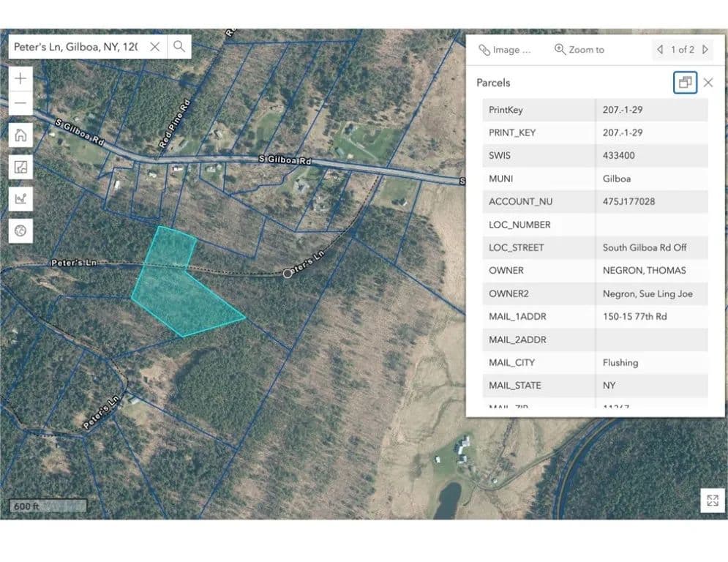The height and width of the screenshot is (562, 728).
Task: Click the Image link action
Action: tap(505, 50)
